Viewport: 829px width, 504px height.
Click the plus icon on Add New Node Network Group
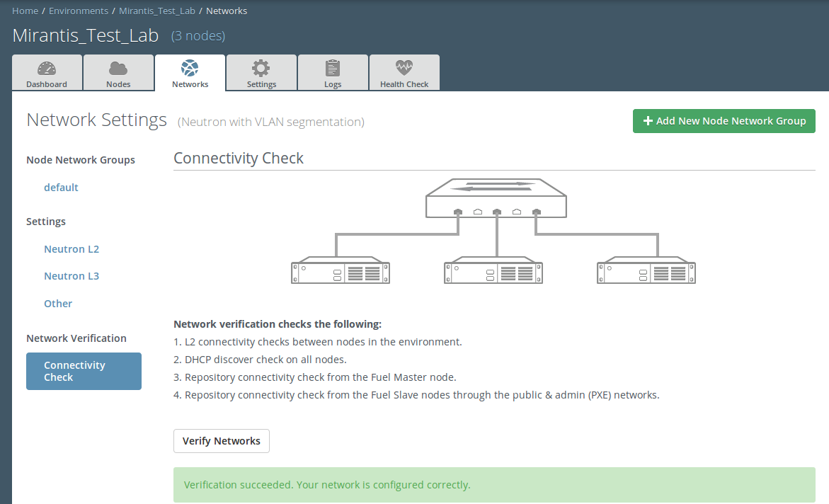pos(648,121)
